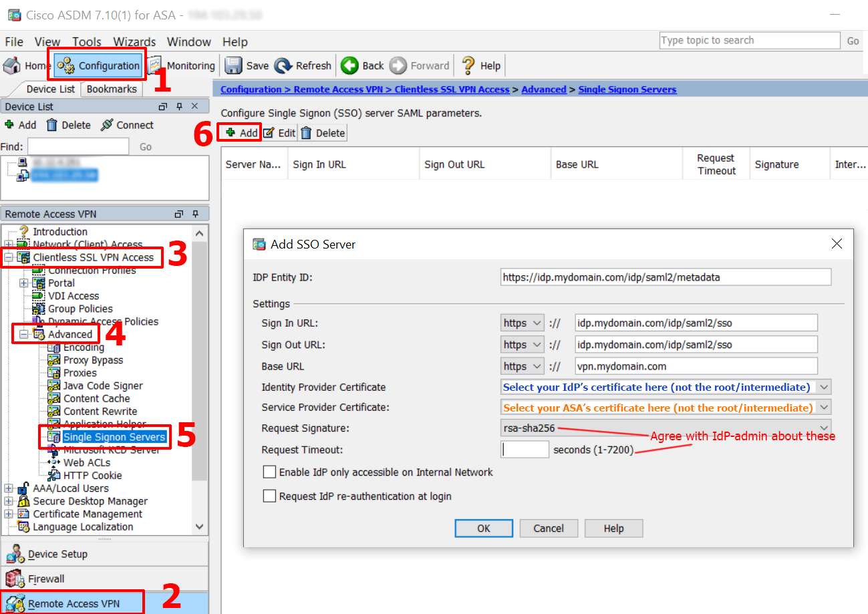Navigate Back using the toolbar icon
Image resolution: width=868 pixels, height=614 pixels.
pos(361,65)
